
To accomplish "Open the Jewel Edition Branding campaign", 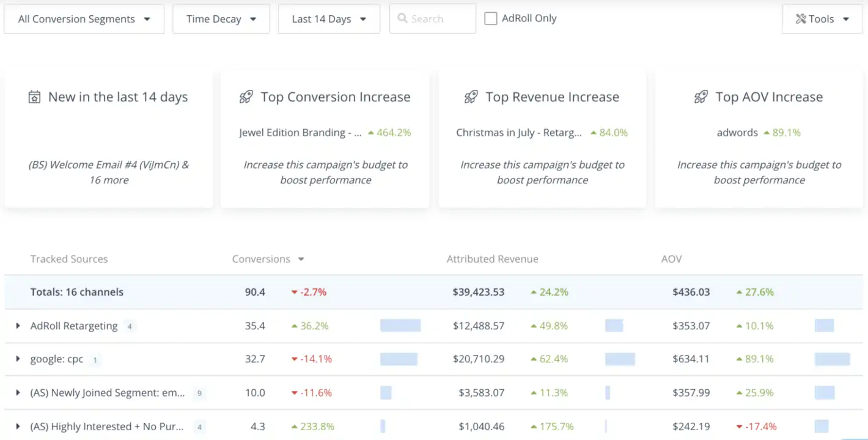I will (300, 133).
